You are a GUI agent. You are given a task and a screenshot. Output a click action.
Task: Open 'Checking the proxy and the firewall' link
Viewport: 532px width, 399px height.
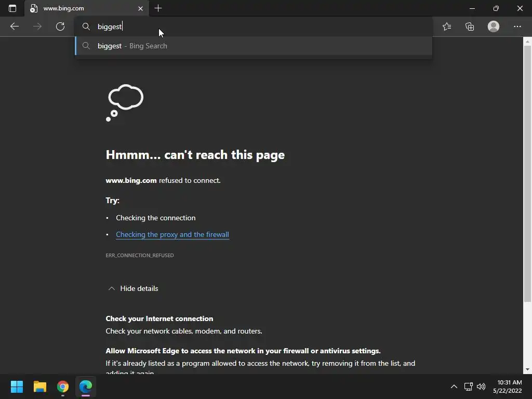[x=172, y=234]
